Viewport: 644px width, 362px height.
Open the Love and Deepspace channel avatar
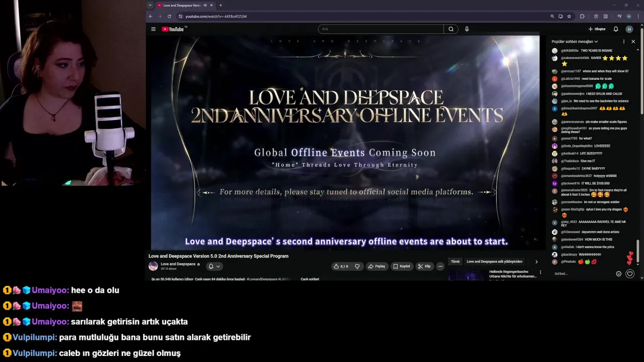pos(153,266)
